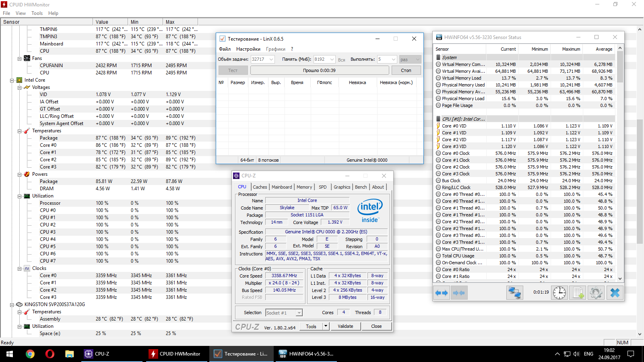
Task: Switch to the Mainboard tab in CPU-Z
Action: tap(282, 187)
